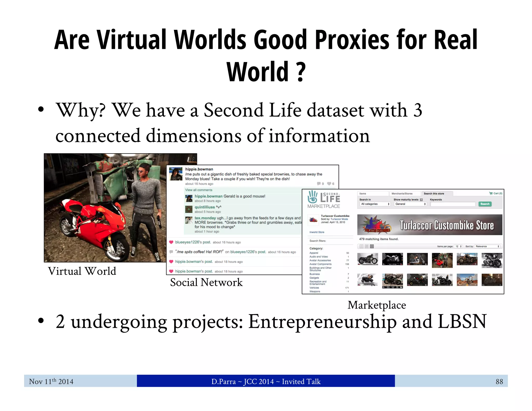Click hippie.bowman username in Gerald comment
532x411 pixels.
pyautogui.click(x=209, y=196)
